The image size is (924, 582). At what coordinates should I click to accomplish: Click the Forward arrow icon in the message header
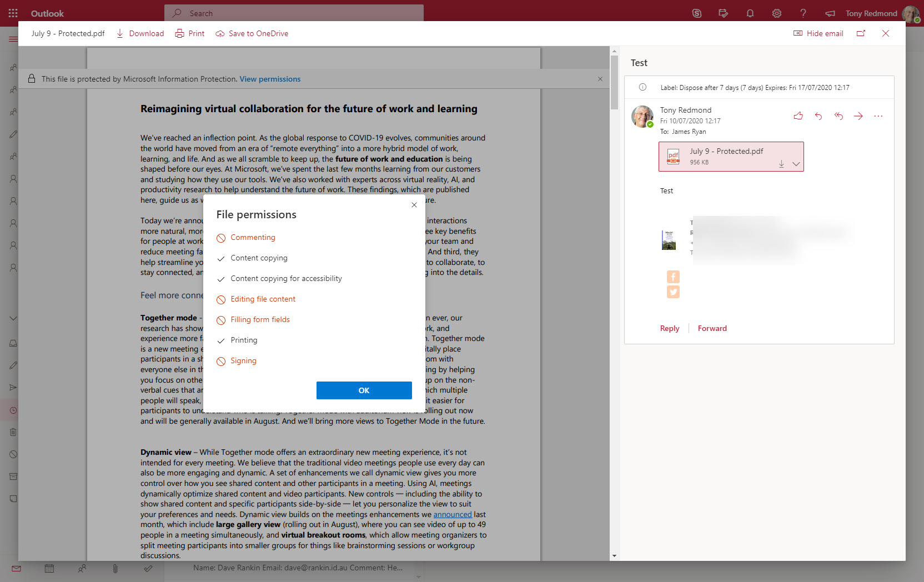pyautogui.click(x=858, y=116)
